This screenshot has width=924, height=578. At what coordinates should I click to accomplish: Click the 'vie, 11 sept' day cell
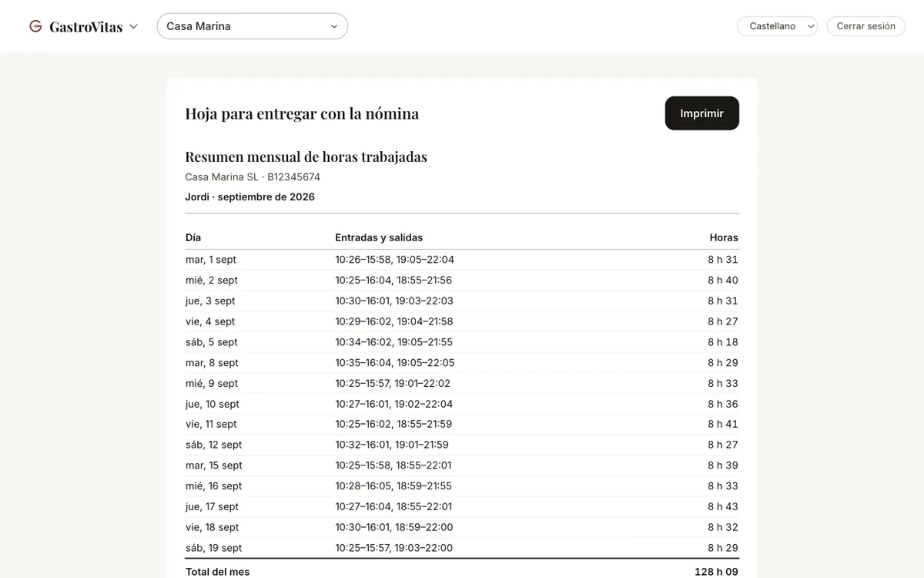tap(211, 425)
